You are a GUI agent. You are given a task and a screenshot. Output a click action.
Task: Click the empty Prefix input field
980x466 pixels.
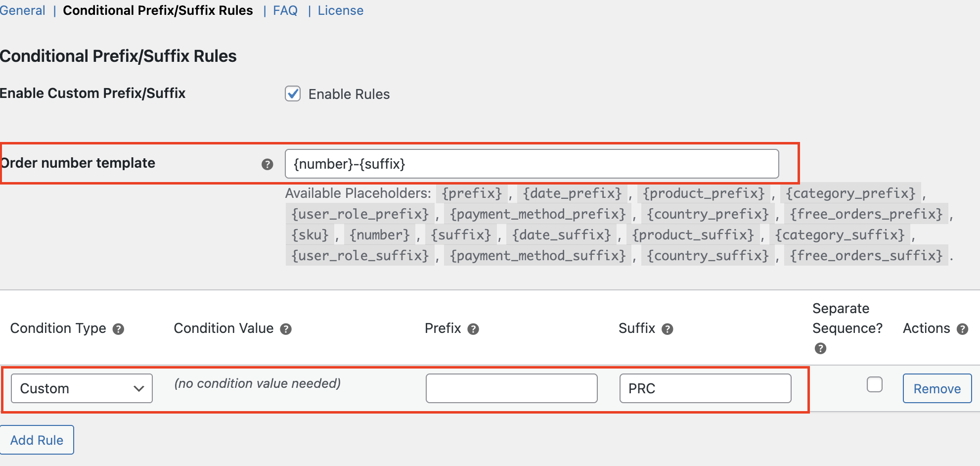point(512,388)
